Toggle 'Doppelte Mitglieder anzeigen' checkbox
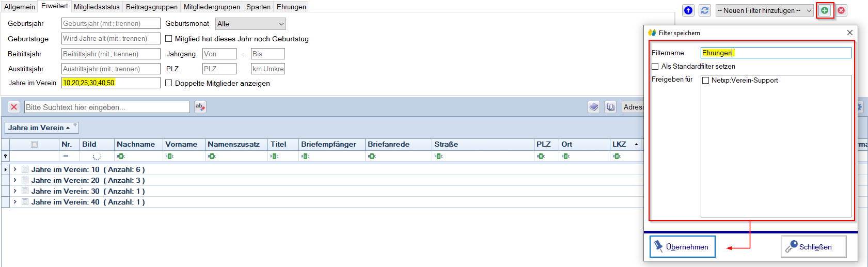This screenshot has width=868, height=267. pyautogui.click(x=168, y=83)
